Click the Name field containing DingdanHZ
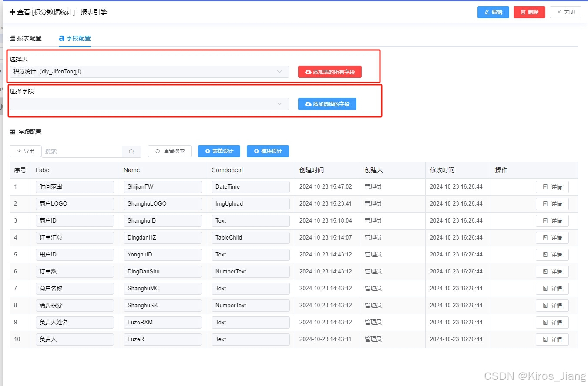The image size is (588, 386). [162, 238]
